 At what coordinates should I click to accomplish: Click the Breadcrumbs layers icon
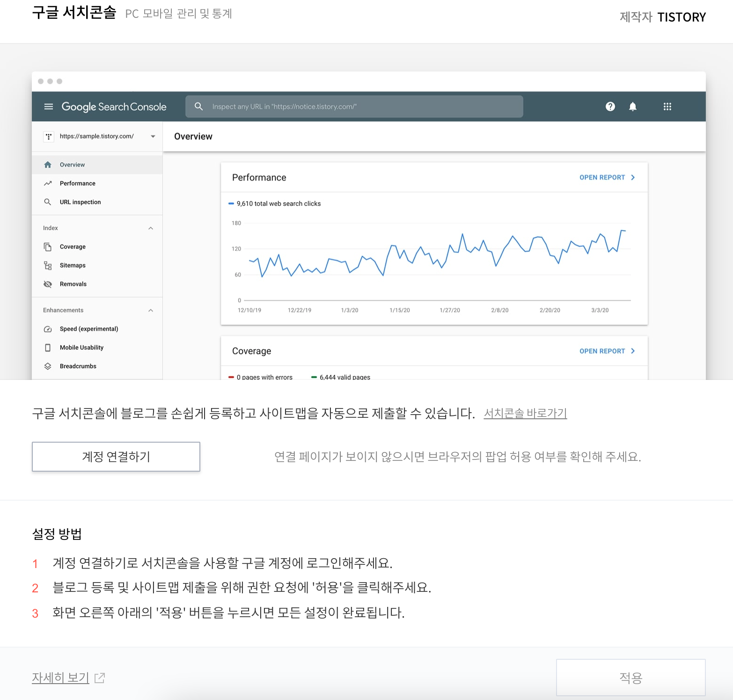[48, 366]
